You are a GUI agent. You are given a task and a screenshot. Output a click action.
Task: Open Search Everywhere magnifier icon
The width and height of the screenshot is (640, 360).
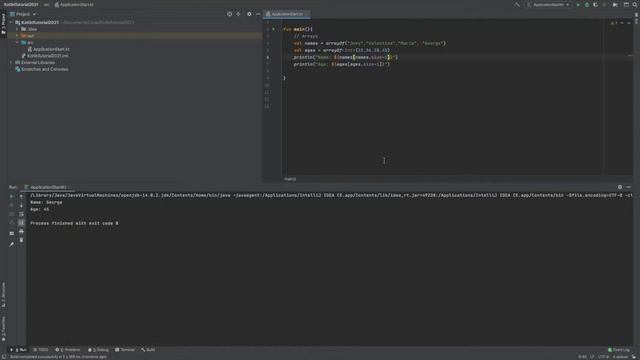pyautogui.click(x=635, y=4)
